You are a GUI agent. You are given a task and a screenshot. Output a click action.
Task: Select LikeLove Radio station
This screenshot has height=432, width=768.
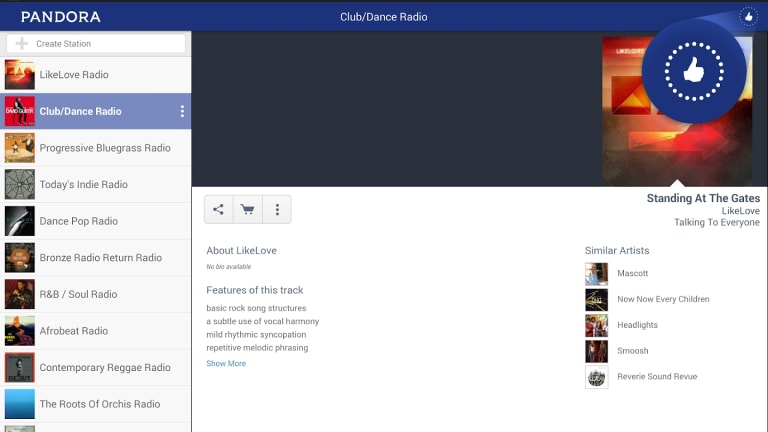pos(96,75)
